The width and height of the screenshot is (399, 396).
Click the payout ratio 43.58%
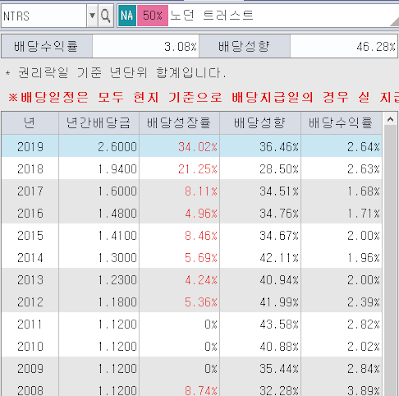[279, 324]
